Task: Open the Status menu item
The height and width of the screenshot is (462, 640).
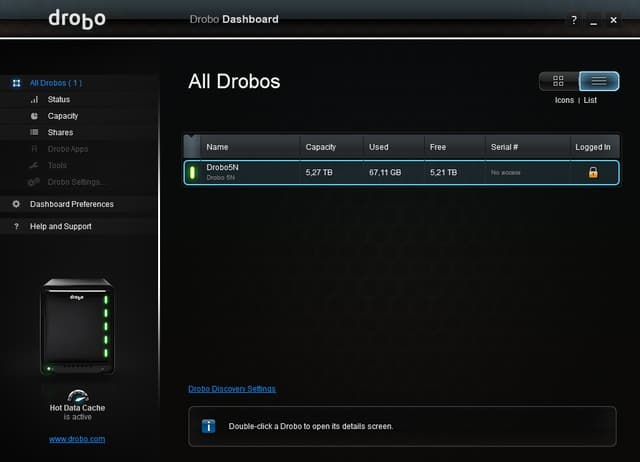Action: coord(59,100)
